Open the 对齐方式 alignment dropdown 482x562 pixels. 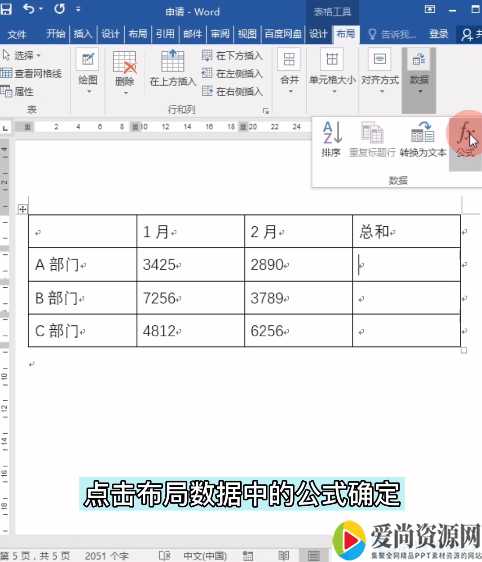coord(380,72)
